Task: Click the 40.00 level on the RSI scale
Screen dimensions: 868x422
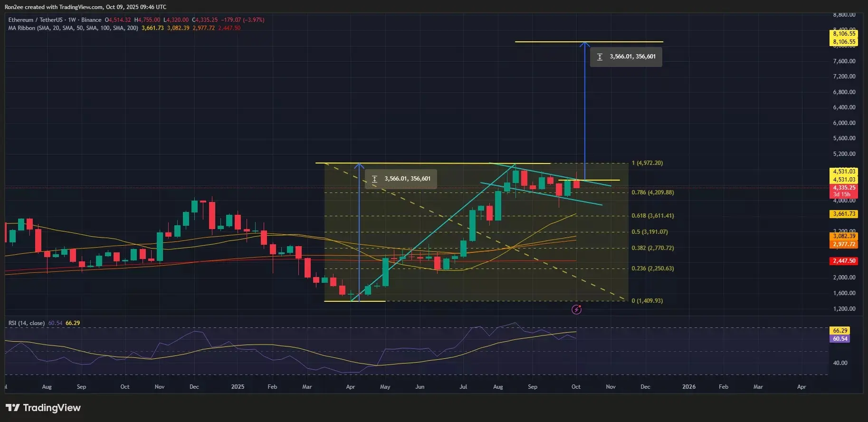Action: [x=840, y=363]
